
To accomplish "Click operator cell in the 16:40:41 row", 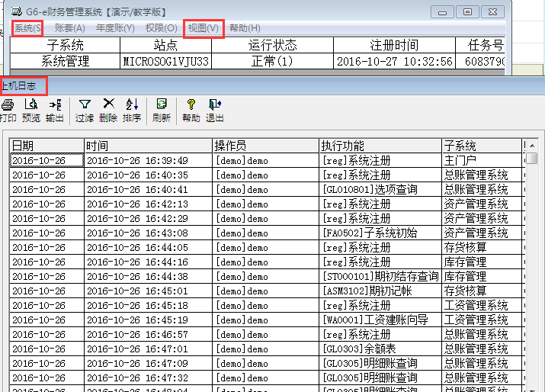I will (x=266, y=190).
